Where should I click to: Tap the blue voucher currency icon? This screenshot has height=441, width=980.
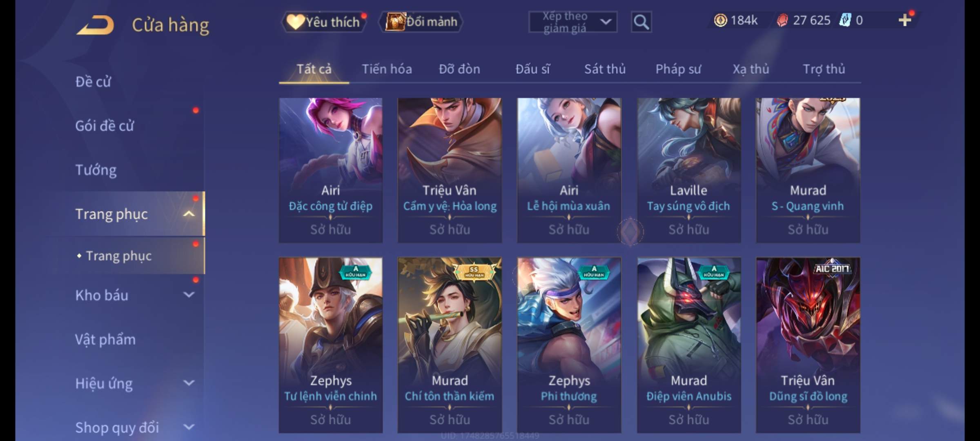(845, 20)
